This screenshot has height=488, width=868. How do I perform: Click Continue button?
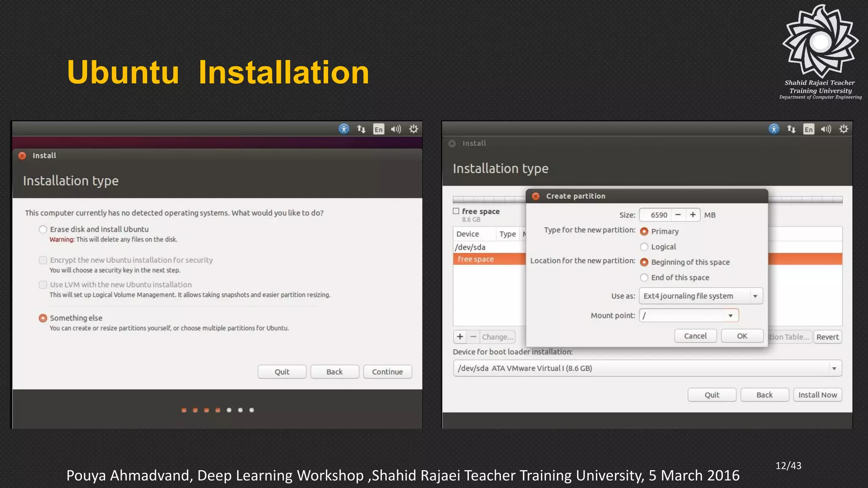387,372
